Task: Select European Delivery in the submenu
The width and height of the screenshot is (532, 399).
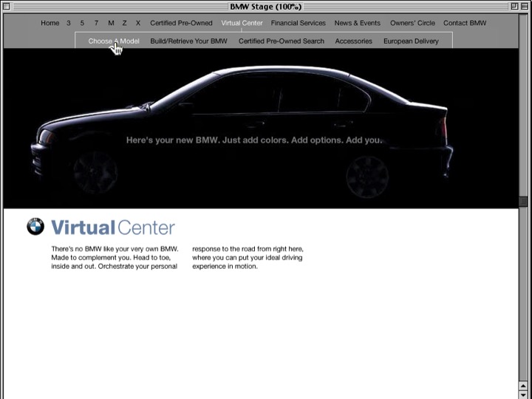Action: tap(411, 41)
